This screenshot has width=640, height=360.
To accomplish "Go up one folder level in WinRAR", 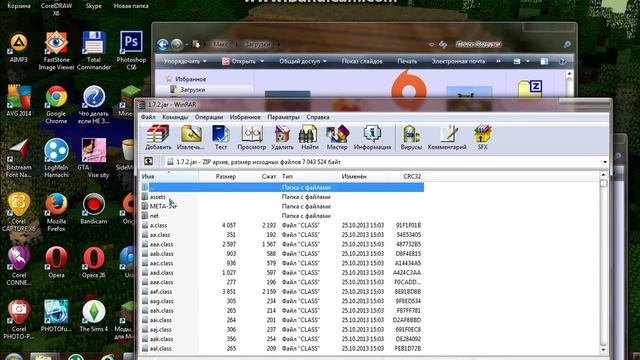I will pyautogui.click(x=149, y=162).
